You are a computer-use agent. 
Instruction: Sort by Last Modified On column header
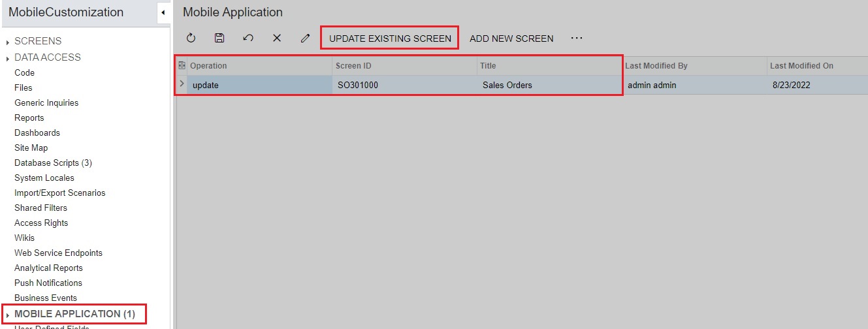[801, 66]
